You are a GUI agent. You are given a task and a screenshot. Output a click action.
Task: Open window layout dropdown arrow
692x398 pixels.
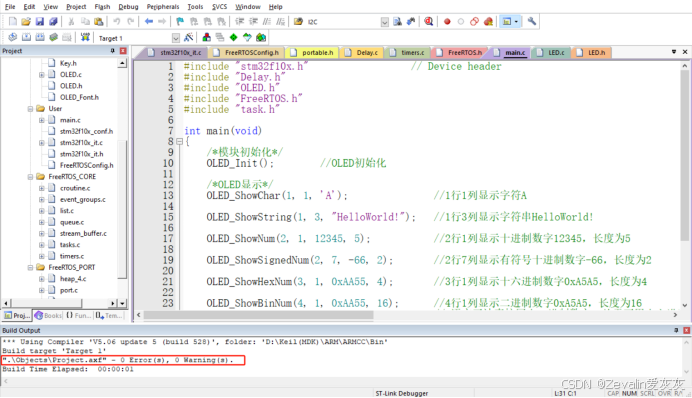click(x=516, y=21)
